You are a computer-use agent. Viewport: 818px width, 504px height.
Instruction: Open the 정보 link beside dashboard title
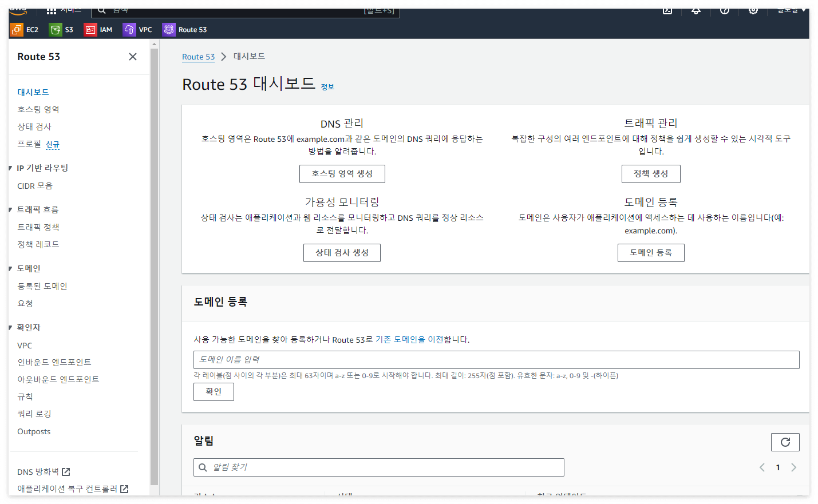[x=327, y=87]
